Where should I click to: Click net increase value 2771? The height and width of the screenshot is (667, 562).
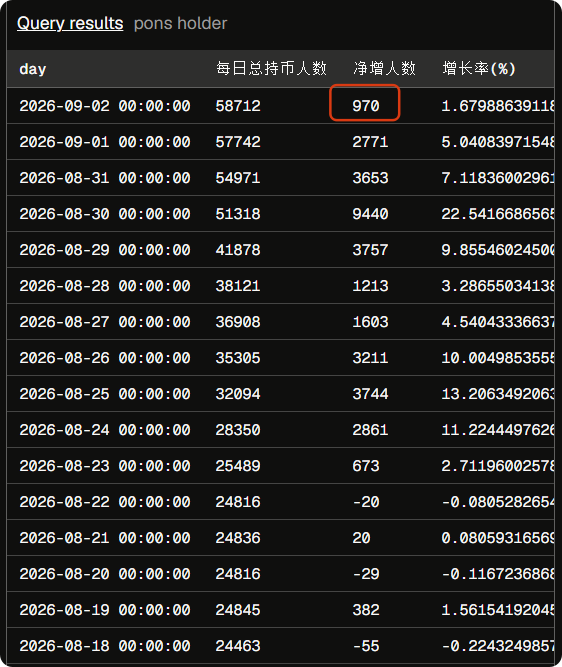point(370,142)
